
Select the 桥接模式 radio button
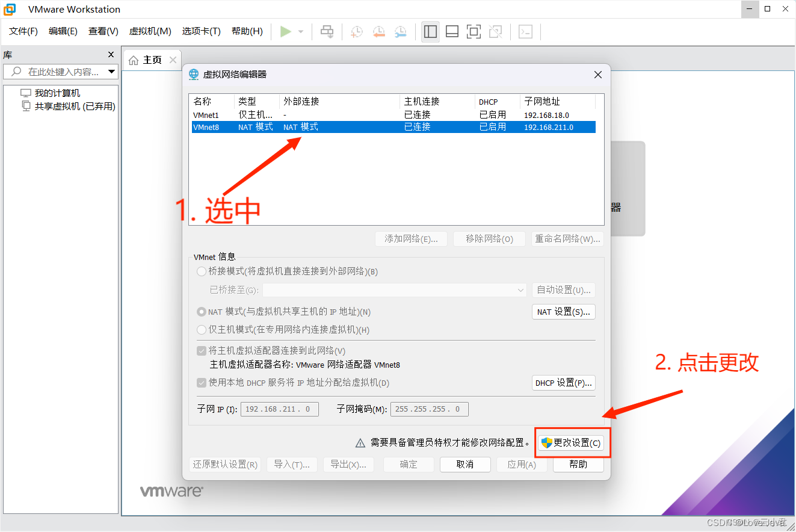coord(202,271)
